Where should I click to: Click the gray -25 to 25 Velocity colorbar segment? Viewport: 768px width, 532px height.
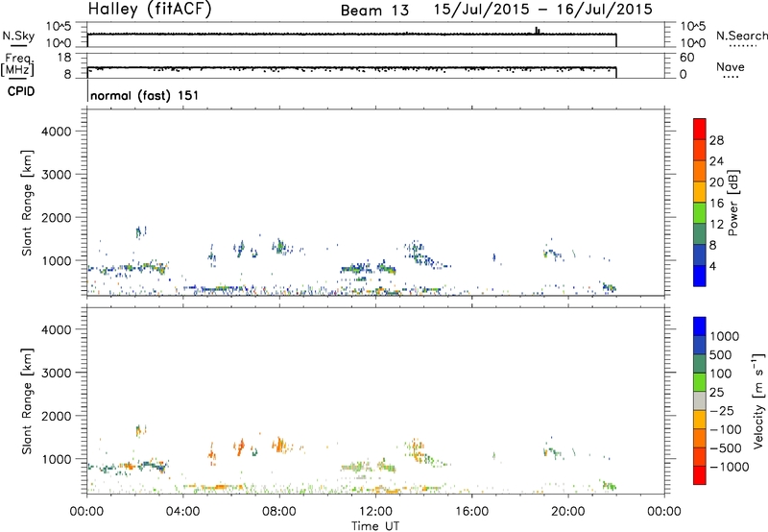[700, 401]
